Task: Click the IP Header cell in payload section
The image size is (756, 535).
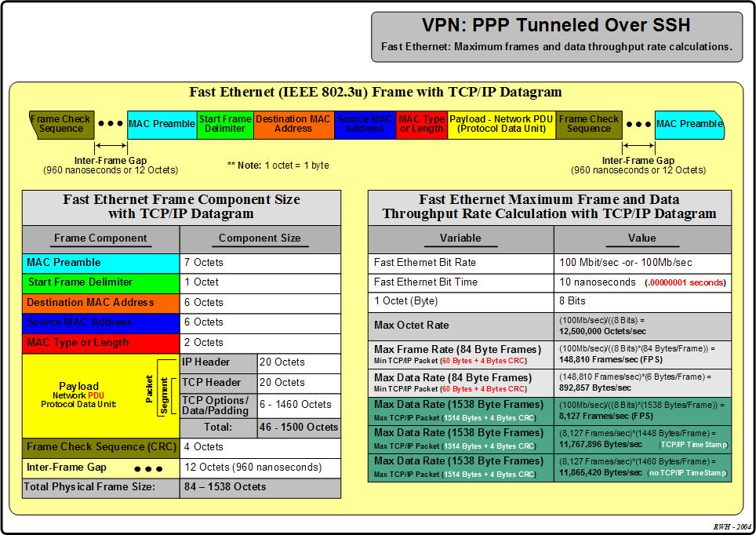Action: coord(218,362)
